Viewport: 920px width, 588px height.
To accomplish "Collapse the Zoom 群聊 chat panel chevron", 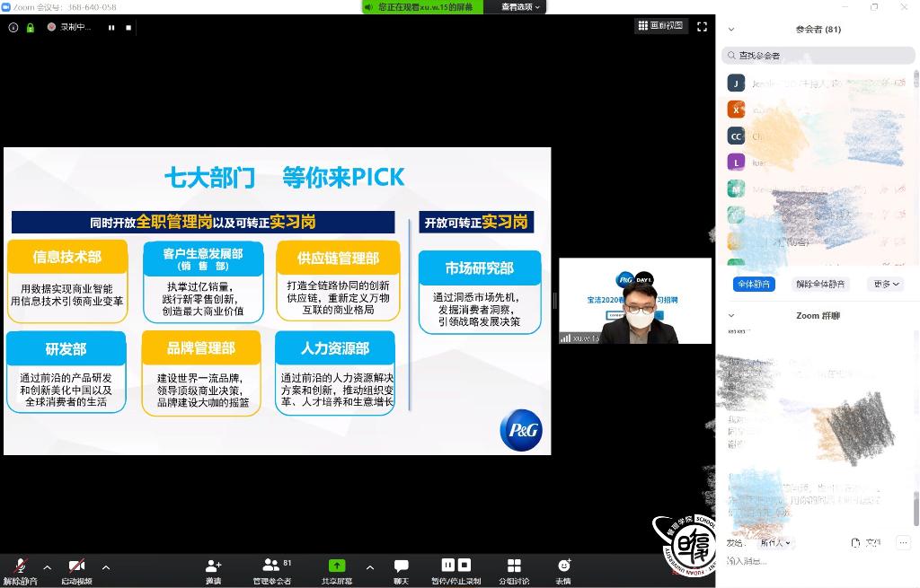I will 731,315.
